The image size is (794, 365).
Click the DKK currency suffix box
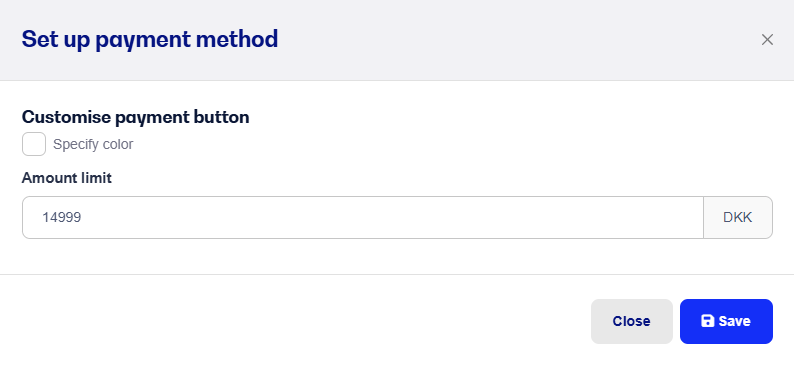pos(738,217)
